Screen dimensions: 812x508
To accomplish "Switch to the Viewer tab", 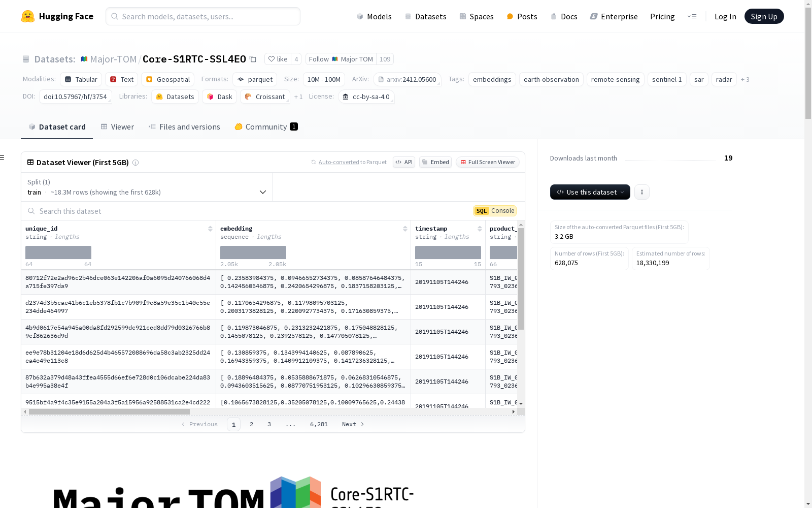I will pyautogui.click(x=117, y=127).
